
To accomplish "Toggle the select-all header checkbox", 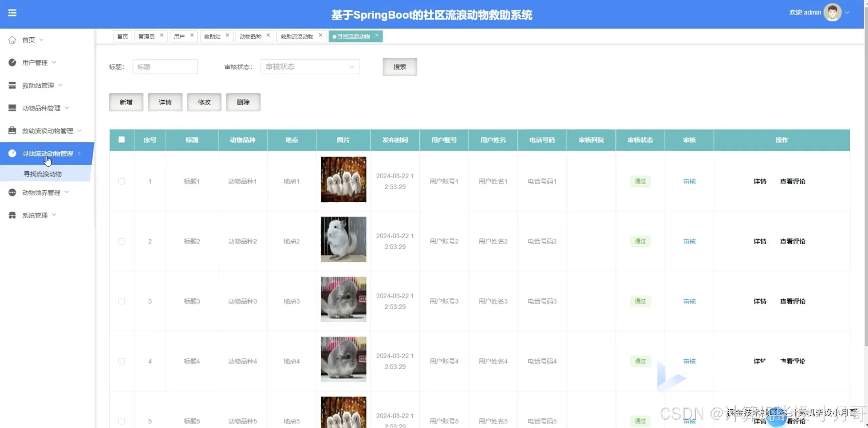I will (x=122, y=139).
